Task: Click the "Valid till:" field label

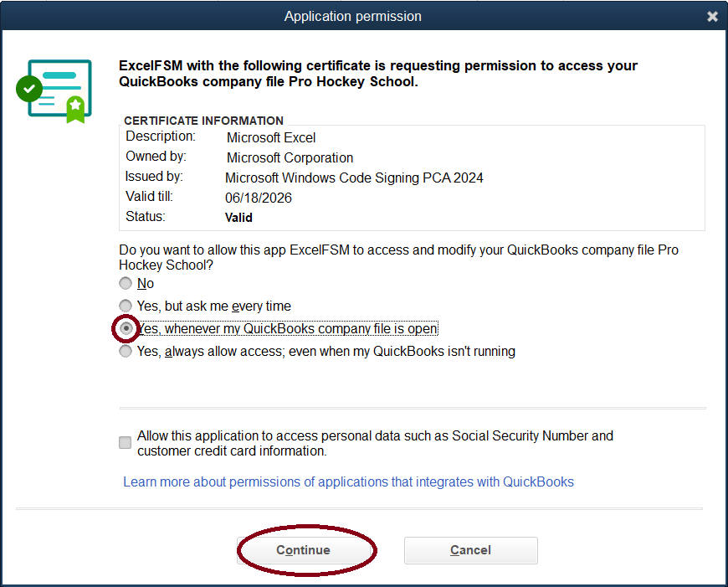Action: [149, 196]
